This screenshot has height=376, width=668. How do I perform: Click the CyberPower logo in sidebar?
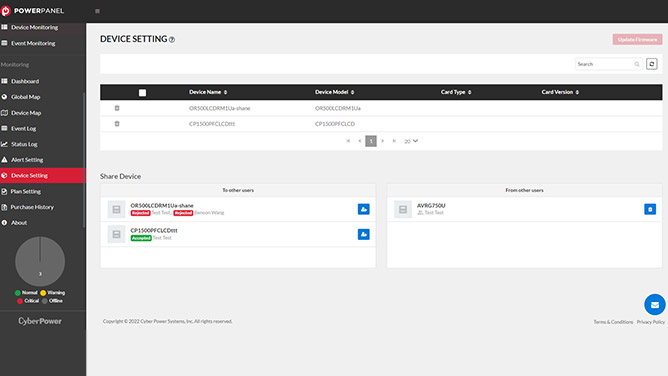[40, 321]
